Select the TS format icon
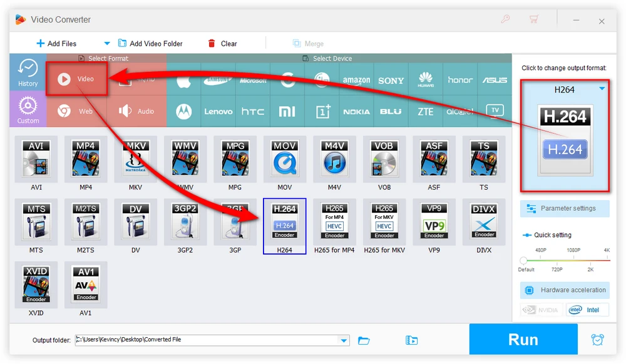The height and width of the screenshot is (364, 626). tap(484, 159)
